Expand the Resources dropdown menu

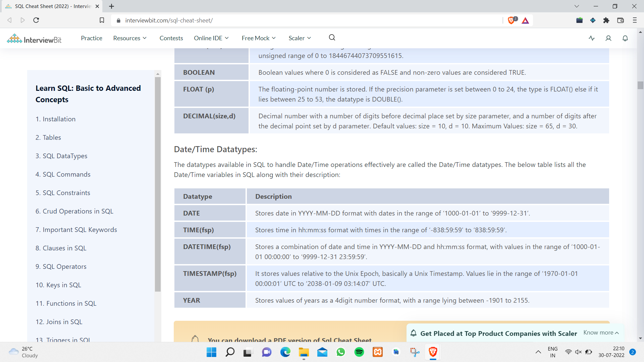click(x=130, y=38)
